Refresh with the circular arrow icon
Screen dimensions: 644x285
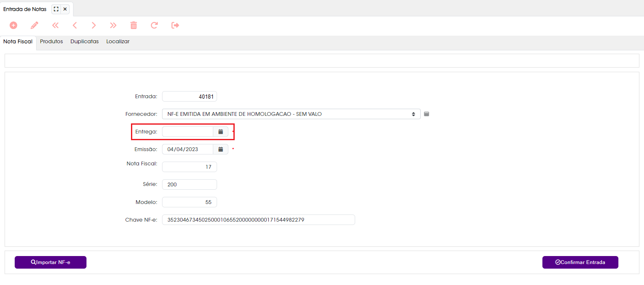coord(154,25)
